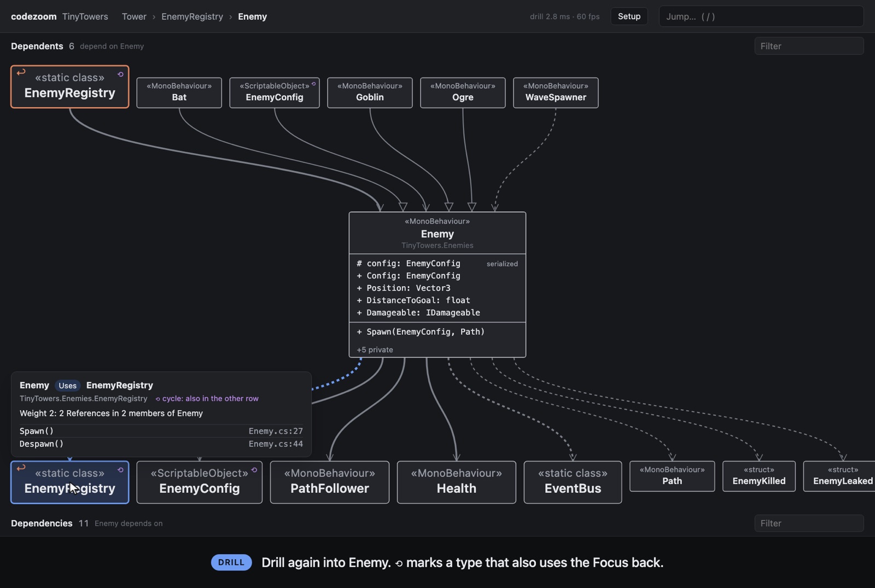Open the Health dependency card
875x588 pixels.
(x=457, y=482)
